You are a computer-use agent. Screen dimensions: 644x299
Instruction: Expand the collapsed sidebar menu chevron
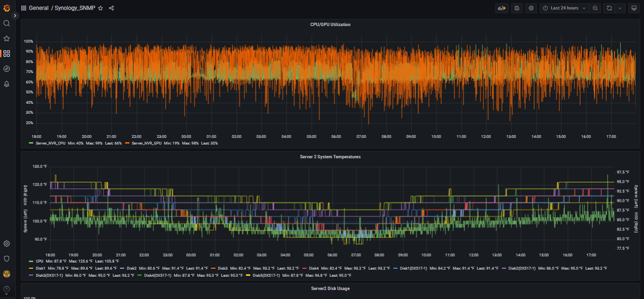[15, 16]
